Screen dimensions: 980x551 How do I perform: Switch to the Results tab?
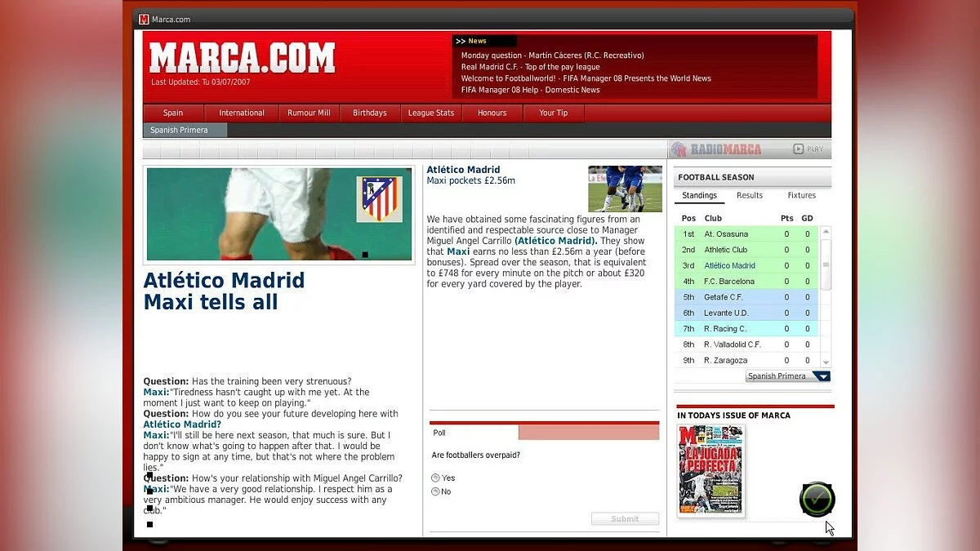coord(750,196)
